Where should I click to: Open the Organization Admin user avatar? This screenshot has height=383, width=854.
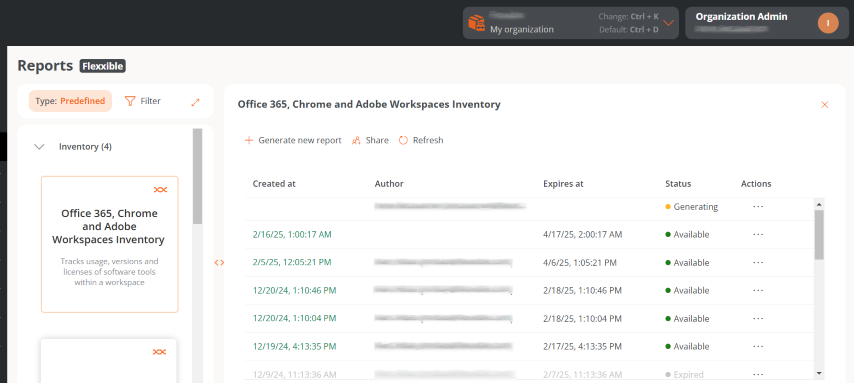828,23
